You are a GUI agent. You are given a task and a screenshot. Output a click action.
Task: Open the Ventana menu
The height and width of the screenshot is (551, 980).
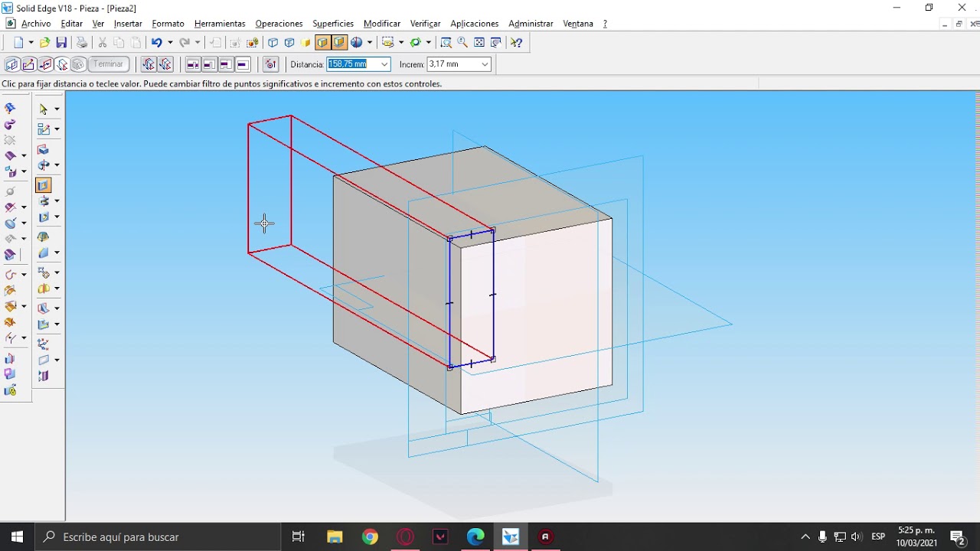pyautogui.click(x=578, y=24)
